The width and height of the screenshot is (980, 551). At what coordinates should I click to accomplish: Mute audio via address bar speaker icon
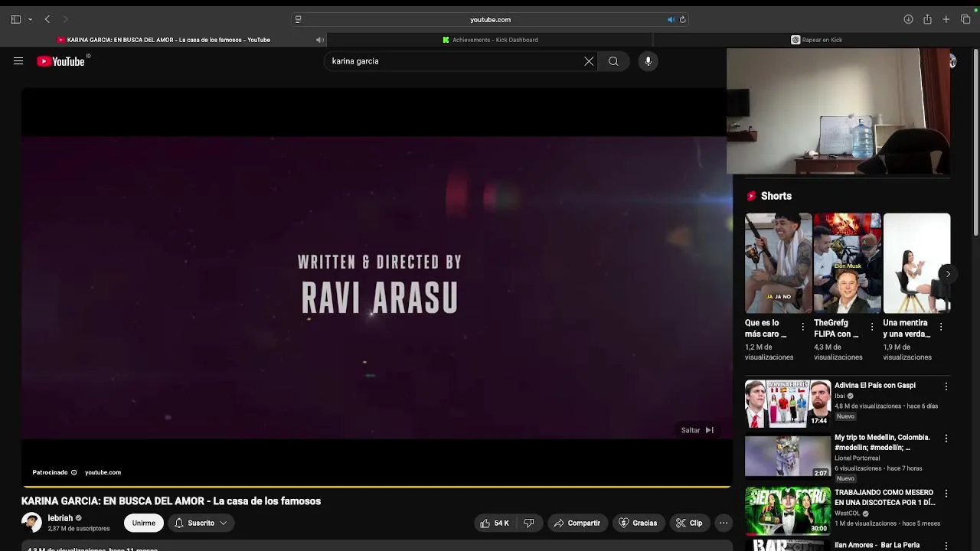pos(671,20)
